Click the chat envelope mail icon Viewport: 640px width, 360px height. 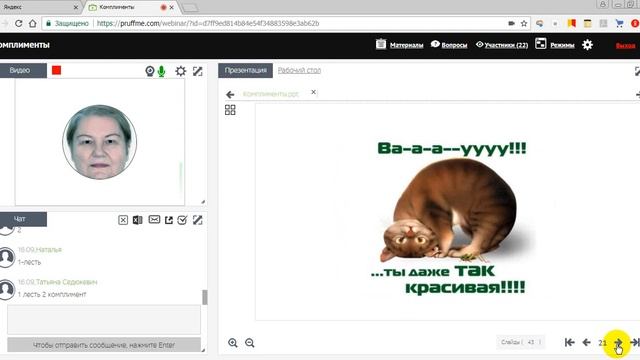[154, 220]
